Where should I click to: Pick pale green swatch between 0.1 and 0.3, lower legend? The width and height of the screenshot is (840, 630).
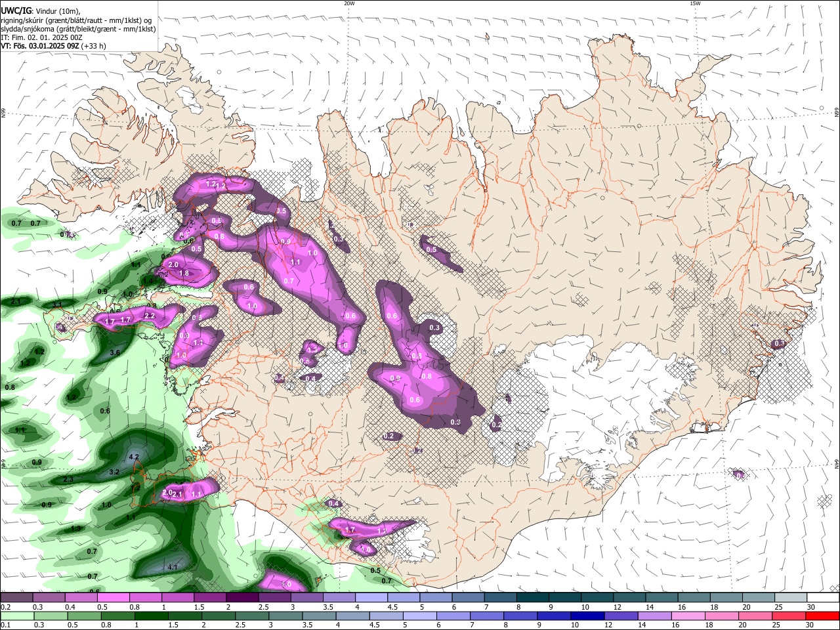(x=16, y=616)
